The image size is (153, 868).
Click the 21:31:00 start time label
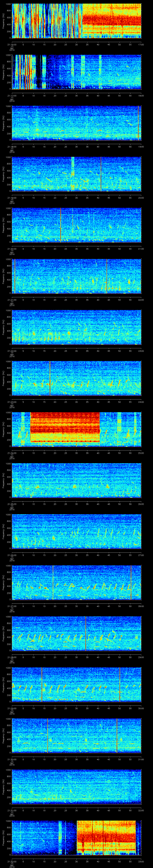(12, 810)
